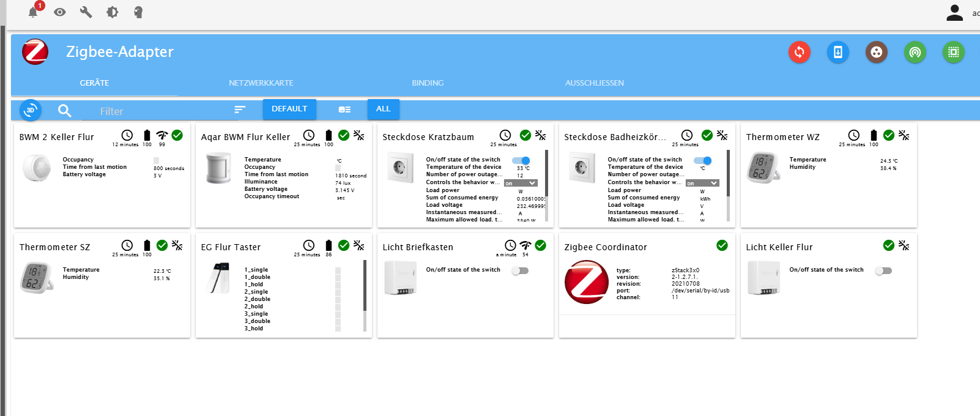Toggle Steckdose Badheizkörper on/off switch
This screenshot has width=980, height=416.
click(703, 160)
